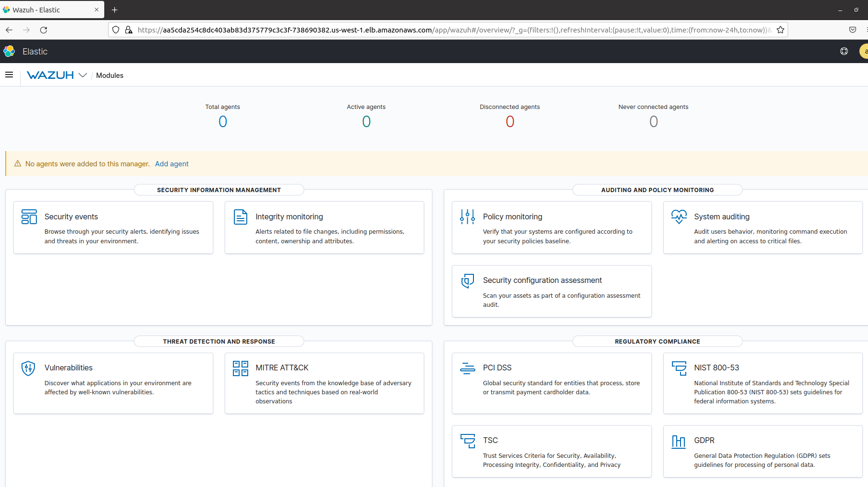Click the Total agents count value
This screenshot has height=487, width=868.
pyautogui.click(x=223, y=121)
